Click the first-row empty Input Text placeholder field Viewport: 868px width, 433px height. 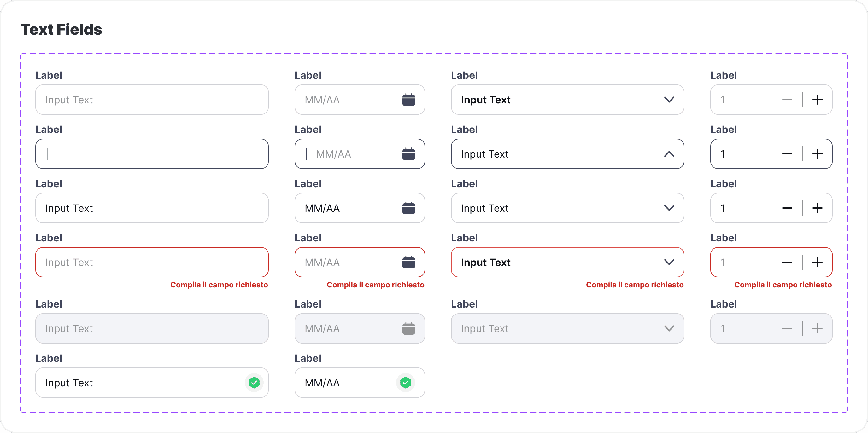(152, 100)
